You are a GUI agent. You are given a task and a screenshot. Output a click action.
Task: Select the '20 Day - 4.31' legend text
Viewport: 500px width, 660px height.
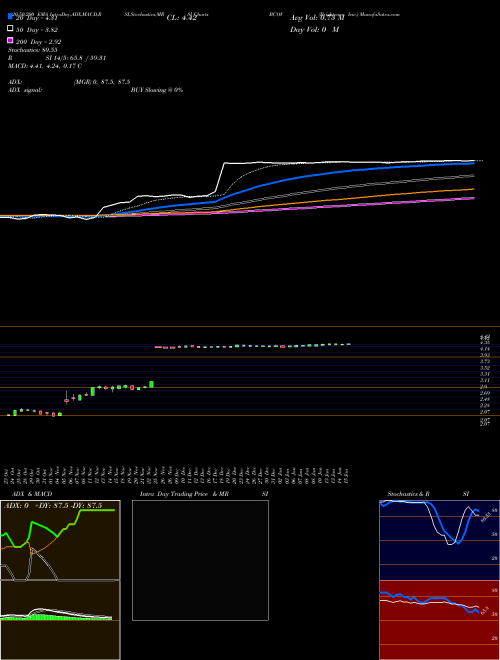click(36, 18)
